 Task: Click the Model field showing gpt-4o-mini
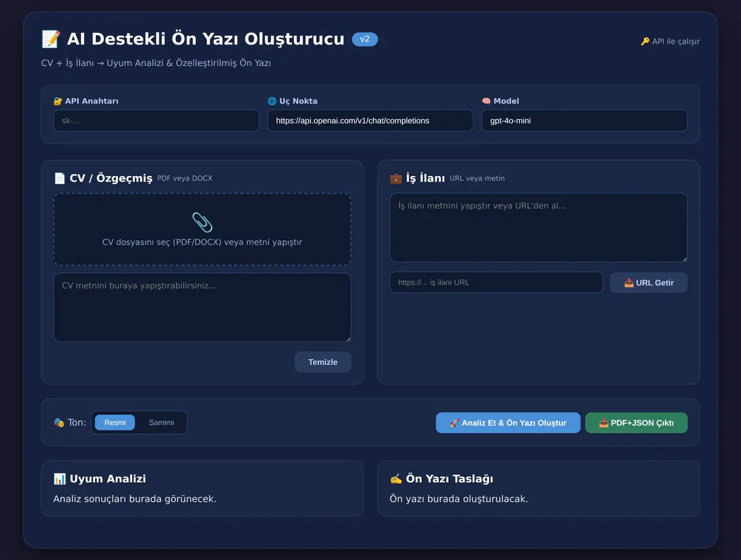click(584, 120)
